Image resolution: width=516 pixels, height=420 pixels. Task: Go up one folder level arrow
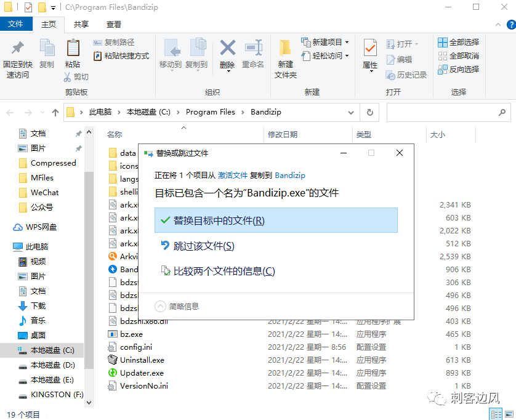(55, 113)
